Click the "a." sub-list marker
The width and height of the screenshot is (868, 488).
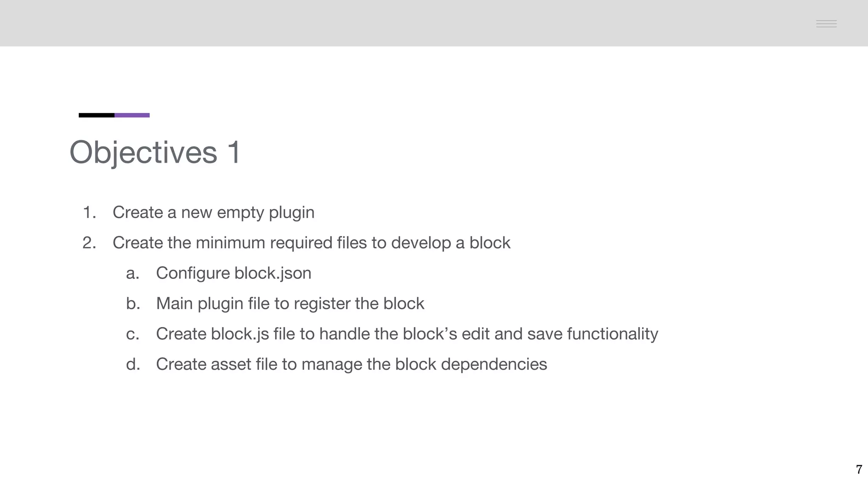(x=133, y=273)
